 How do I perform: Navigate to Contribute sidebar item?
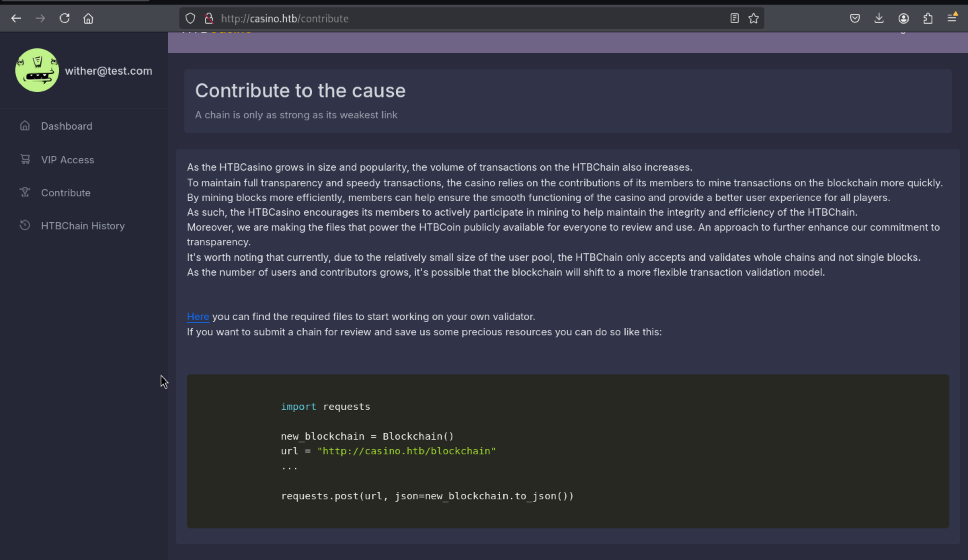pyautogui.click(x=66, y=192)
